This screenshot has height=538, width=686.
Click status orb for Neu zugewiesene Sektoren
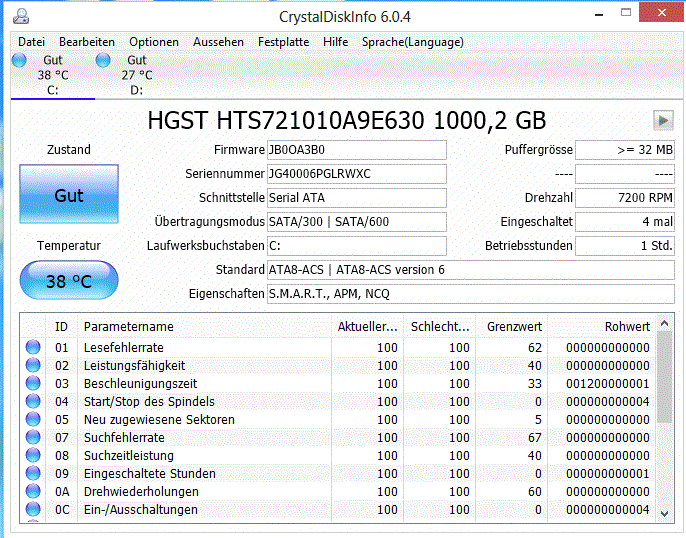(x=33, y=419)
